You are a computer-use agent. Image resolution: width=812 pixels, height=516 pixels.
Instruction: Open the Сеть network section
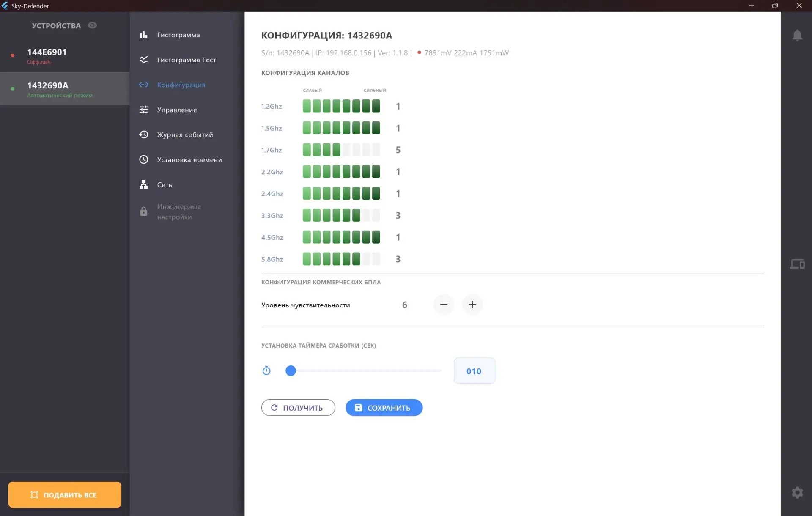187,184
